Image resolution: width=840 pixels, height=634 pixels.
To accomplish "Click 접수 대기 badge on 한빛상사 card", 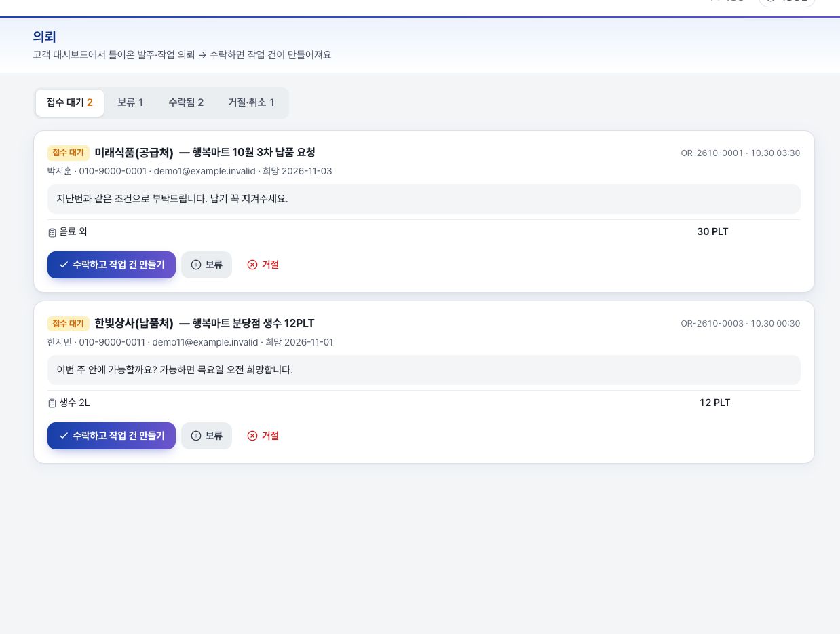I will 69,324.
